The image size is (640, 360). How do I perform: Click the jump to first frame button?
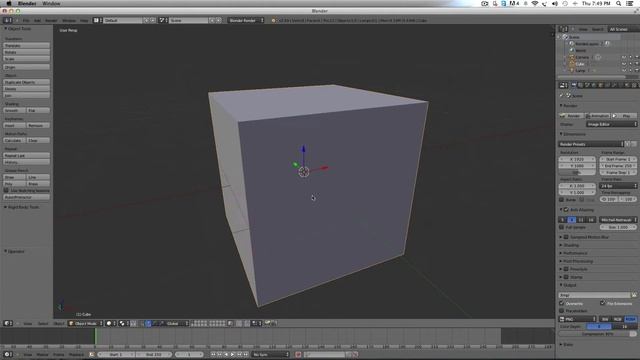pos(213,354)
